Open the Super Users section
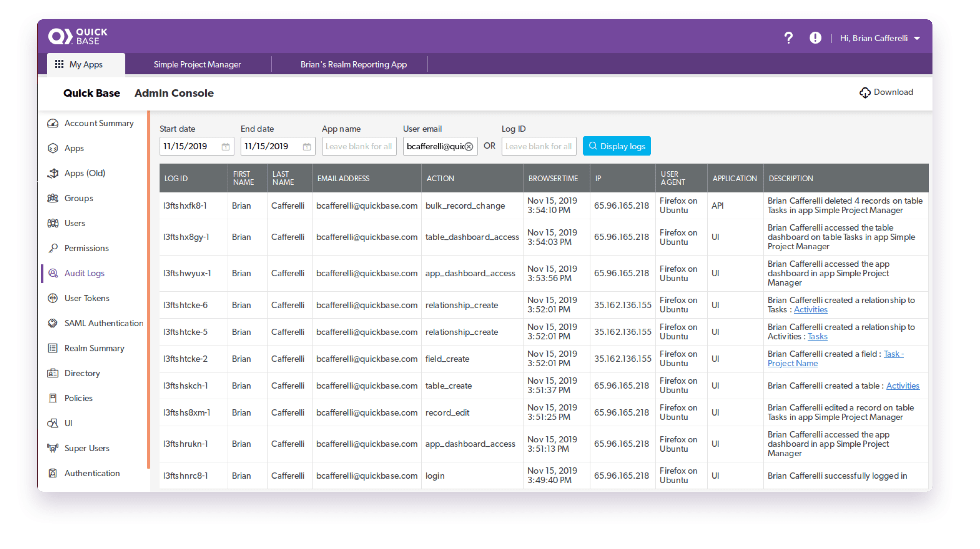 (x=87, y=448)
